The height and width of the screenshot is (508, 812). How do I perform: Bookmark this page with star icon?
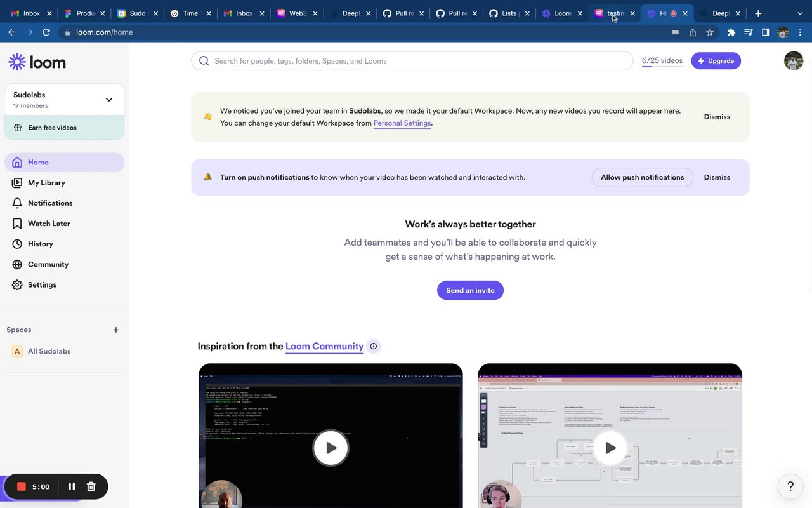point(710,32)
